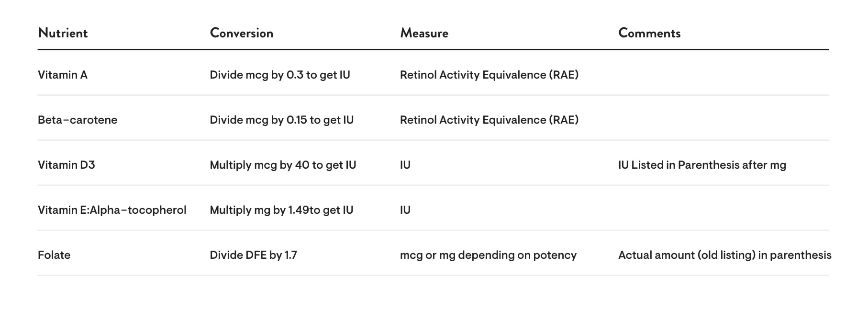This screenshot has width=868, height=312.
Task: Click the Conversion column header
Action: pyautogui.click(x=242, y=33)
